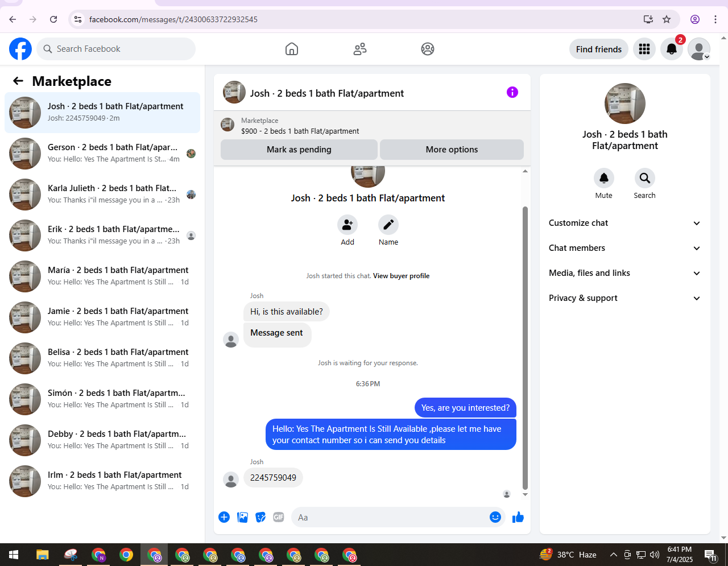The image size is (728, 566).
Task: Open Josh's conversation in the list
Action: click(x=102, y=113)
